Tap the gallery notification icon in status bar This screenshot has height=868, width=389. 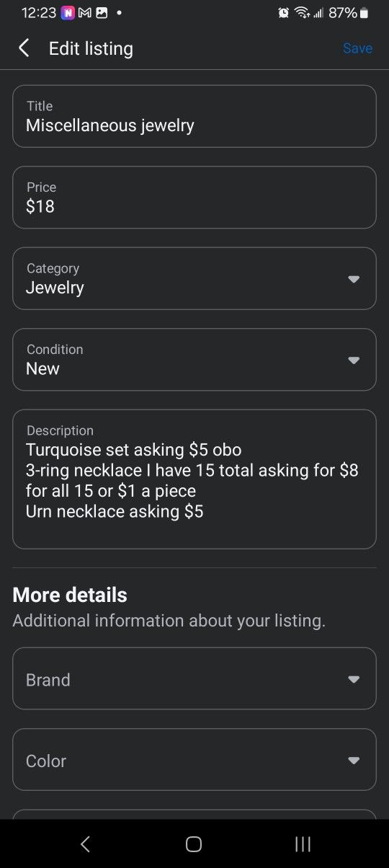[102, 13]
